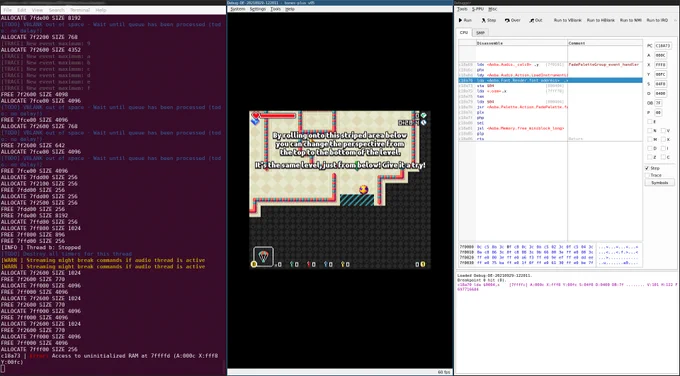680x376 pixels.
Task: Click the P register field
Action: 658,112
